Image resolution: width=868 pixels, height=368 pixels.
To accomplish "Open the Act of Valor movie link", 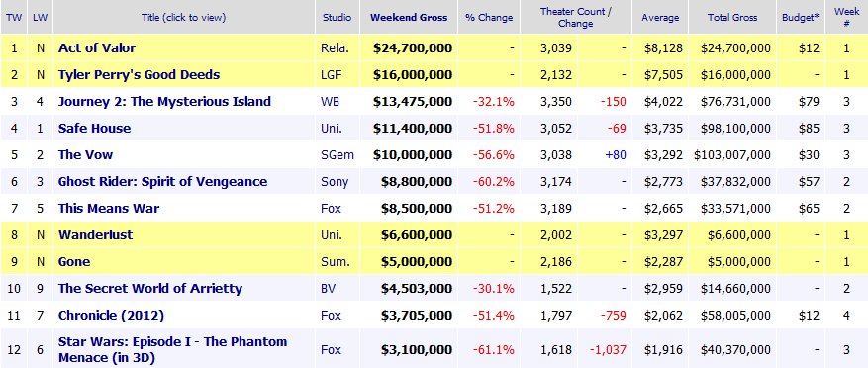I will click(97, 48).
